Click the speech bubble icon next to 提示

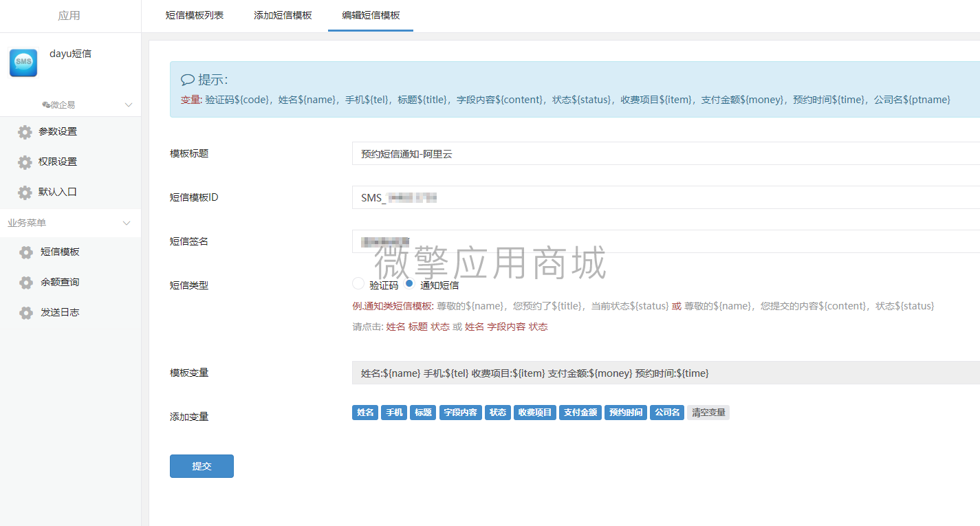point(187,80)
